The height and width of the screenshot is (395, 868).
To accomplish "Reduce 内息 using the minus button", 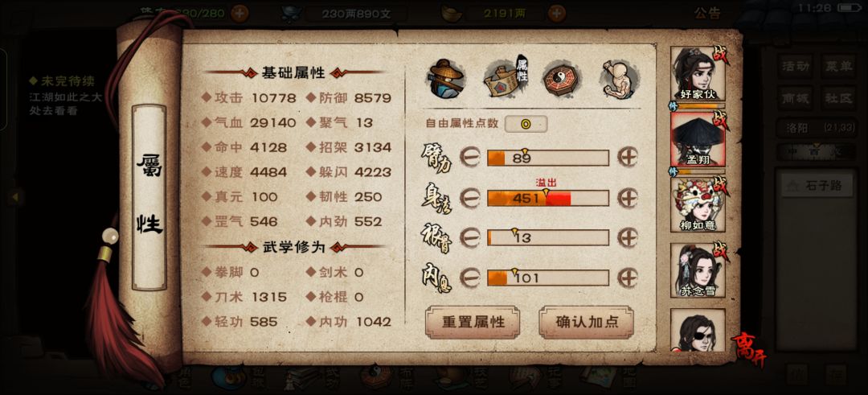I will (x=470, y=278).
